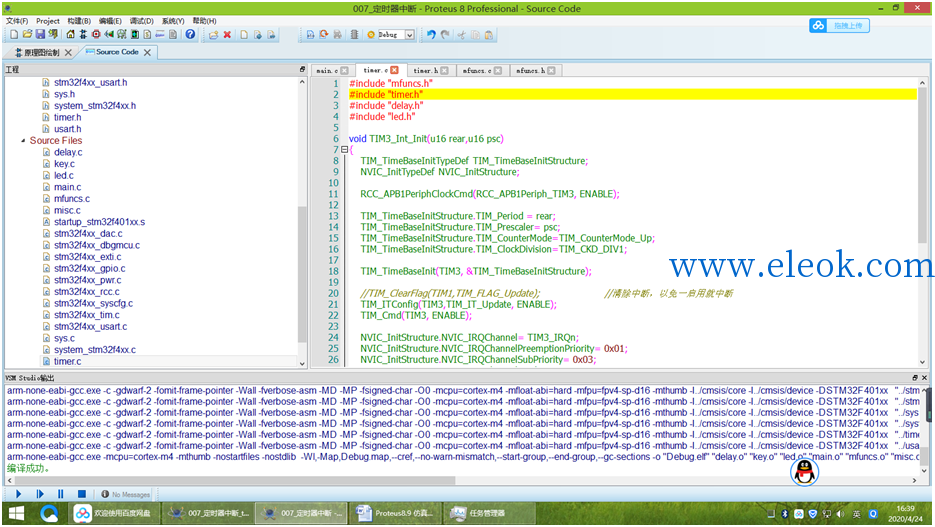
Task: Collapse the Source Files tree folder
Action: pos(23,141)
